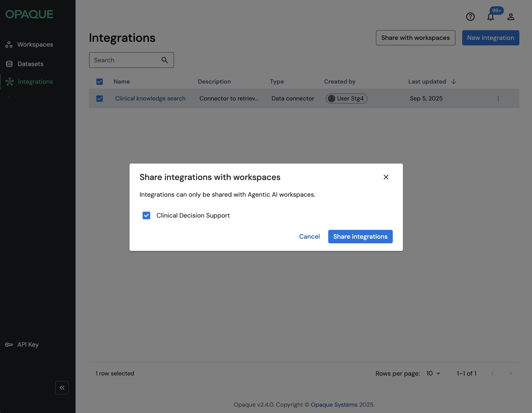This screenshot has width=532, height=413.
Task: Cancel the share dialog
Action: pos(309,236)
